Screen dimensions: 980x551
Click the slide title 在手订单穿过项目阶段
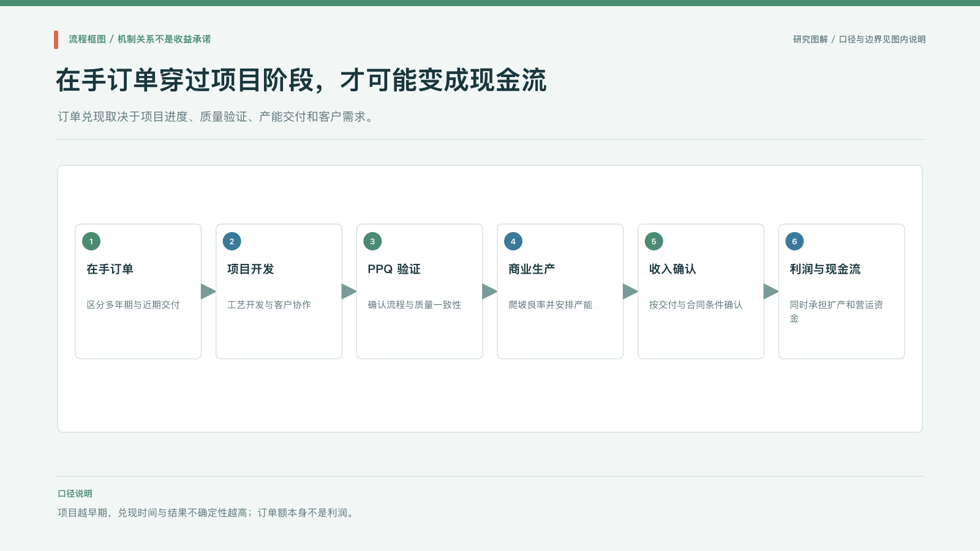[301, 80]
